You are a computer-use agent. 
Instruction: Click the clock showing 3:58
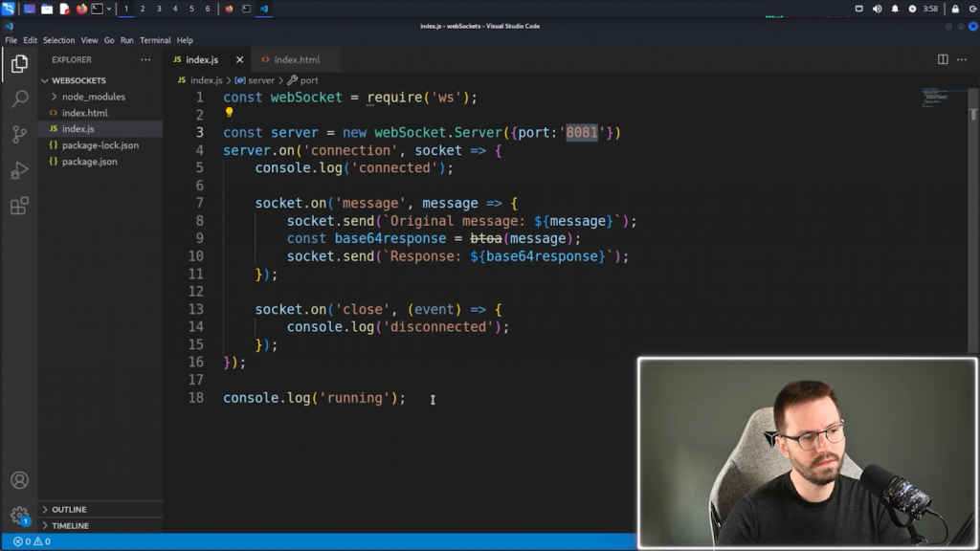[x=930, y=9]
